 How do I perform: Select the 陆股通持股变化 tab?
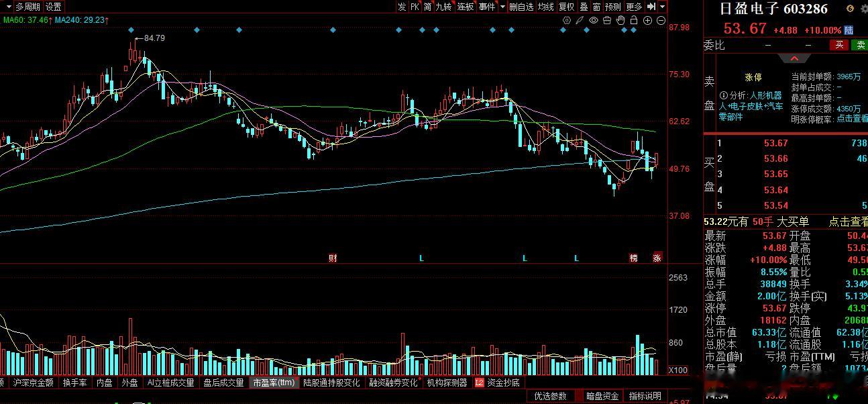click(331, 383)
